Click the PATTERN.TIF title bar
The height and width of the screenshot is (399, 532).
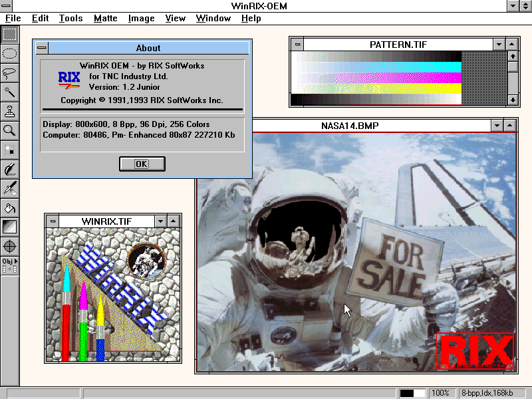398,45
